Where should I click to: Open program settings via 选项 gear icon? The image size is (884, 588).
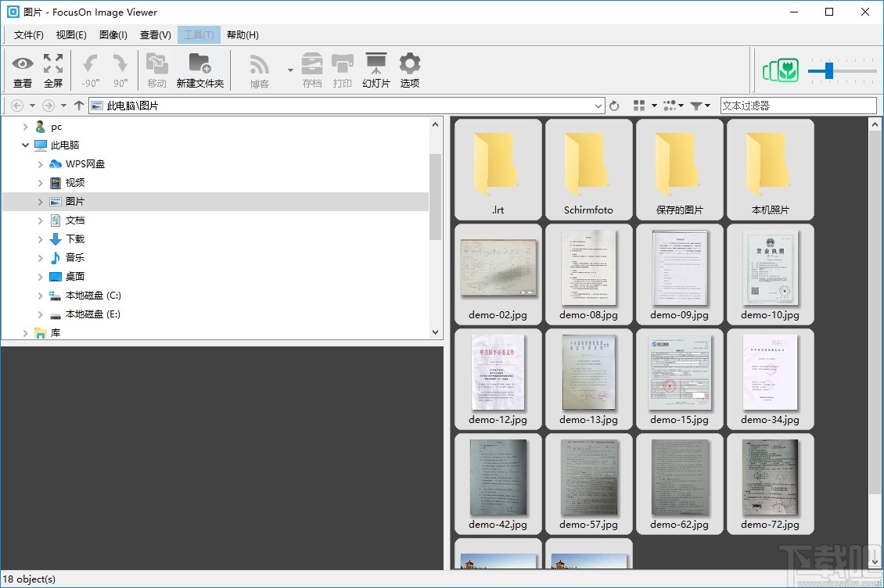pos(409,69)
